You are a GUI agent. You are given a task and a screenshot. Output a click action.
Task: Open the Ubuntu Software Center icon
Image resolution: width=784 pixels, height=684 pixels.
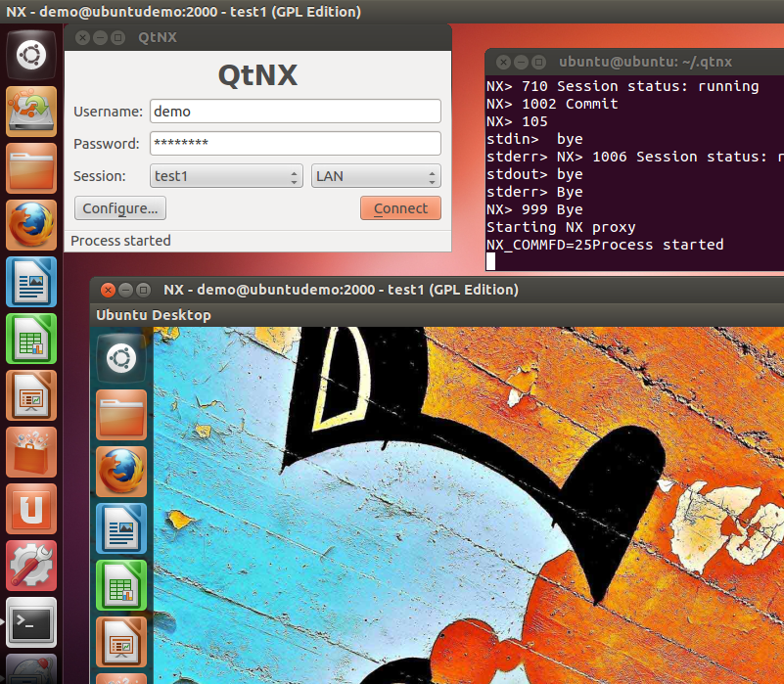[x=30, y=451]
